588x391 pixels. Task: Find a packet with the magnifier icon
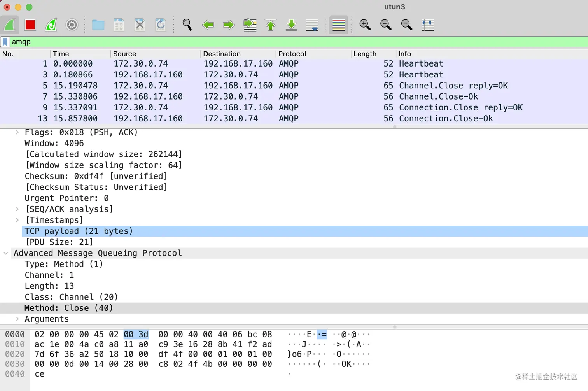coord(187,25)
